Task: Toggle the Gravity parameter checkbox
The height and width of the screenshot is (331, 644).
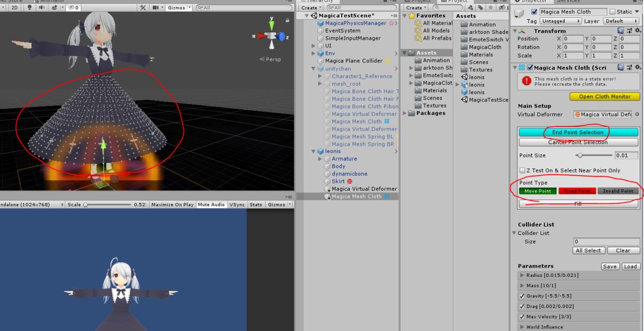Action: (522, 296)
